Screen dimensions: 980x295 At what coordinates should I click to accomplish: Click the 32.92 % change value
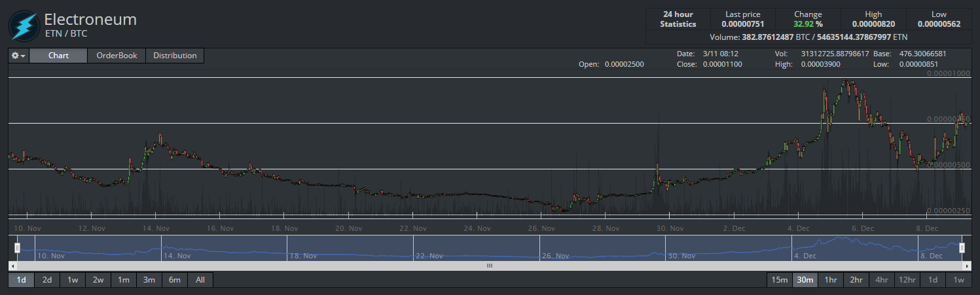808,24
